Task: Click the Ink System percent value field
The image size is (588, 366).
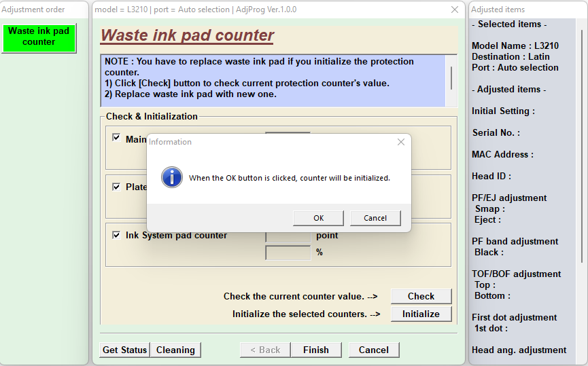Action: coord(288,253)
